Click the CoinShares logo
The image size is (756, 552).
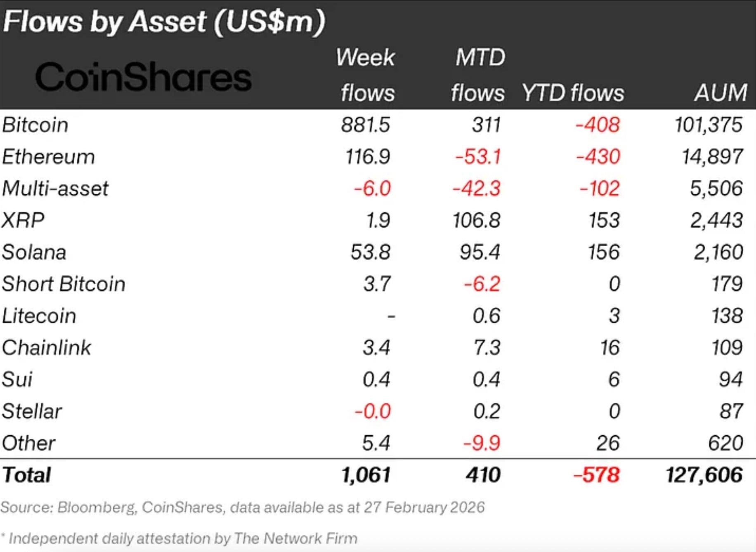click(x=143, y=77)
